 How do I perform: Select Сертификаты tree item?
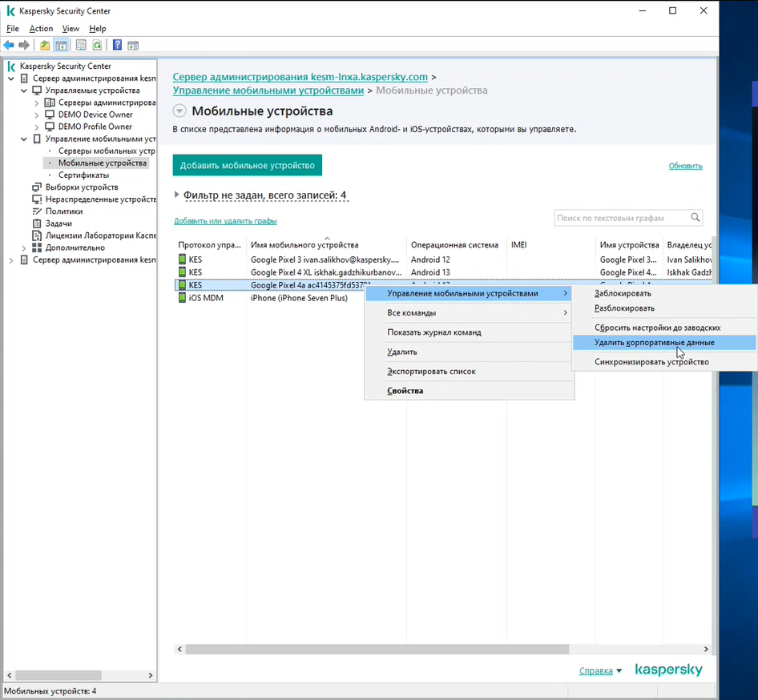(x=83, y=175)
